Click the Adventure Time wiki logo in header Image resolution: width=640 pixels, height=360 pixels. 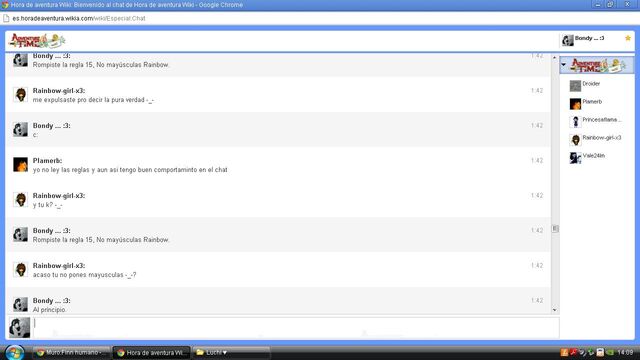tap(37, 41)
